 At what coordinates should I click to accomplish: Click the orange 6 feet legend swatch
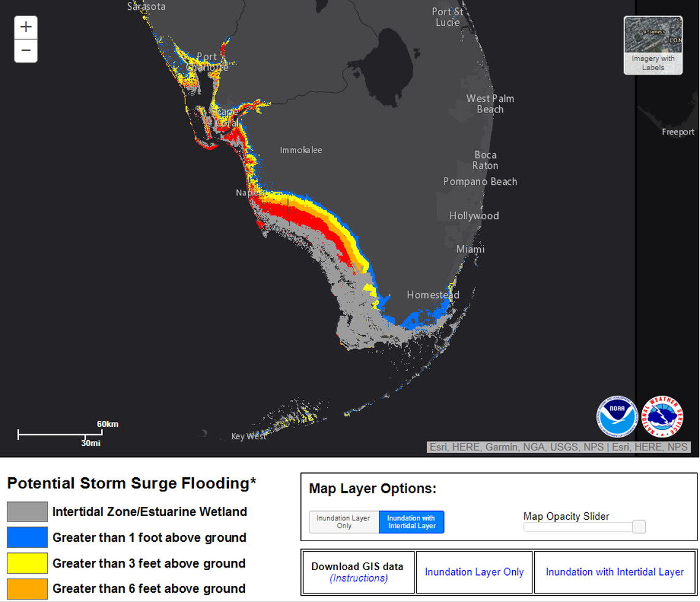tap(27, 588)
